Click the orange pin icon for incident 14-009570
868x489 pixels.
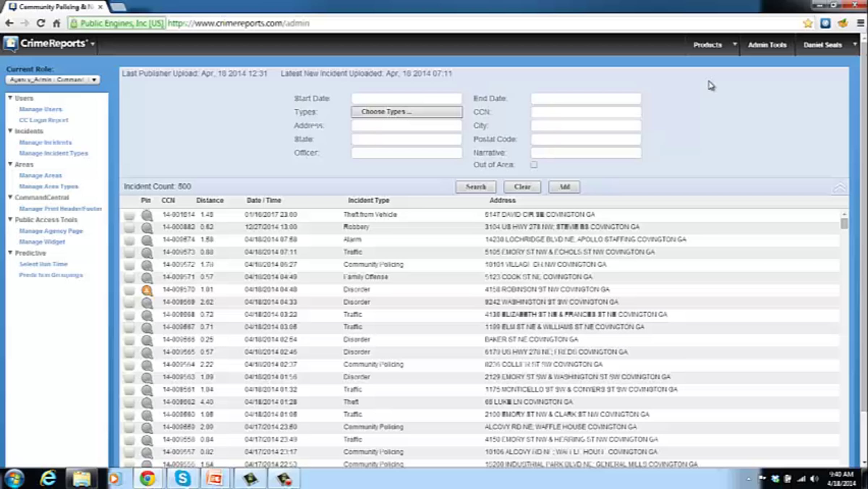click(147, 290)
